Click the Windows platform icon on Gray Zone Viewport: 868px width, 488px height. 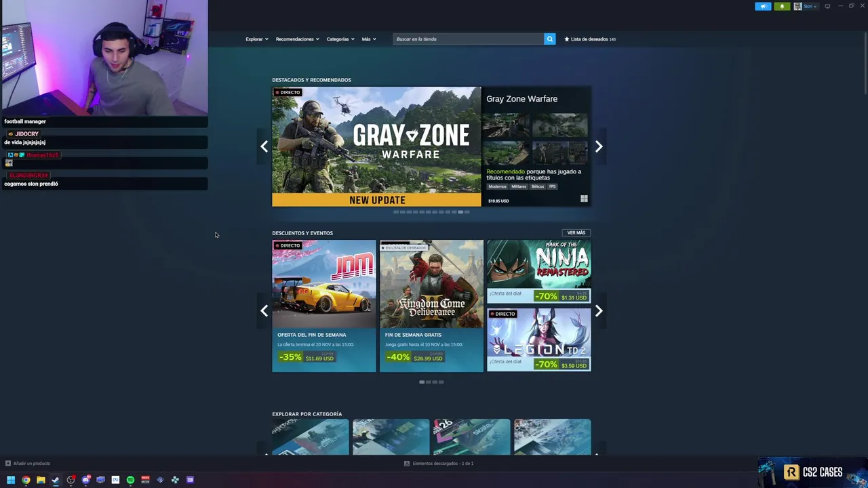click(x=584, y=199)
